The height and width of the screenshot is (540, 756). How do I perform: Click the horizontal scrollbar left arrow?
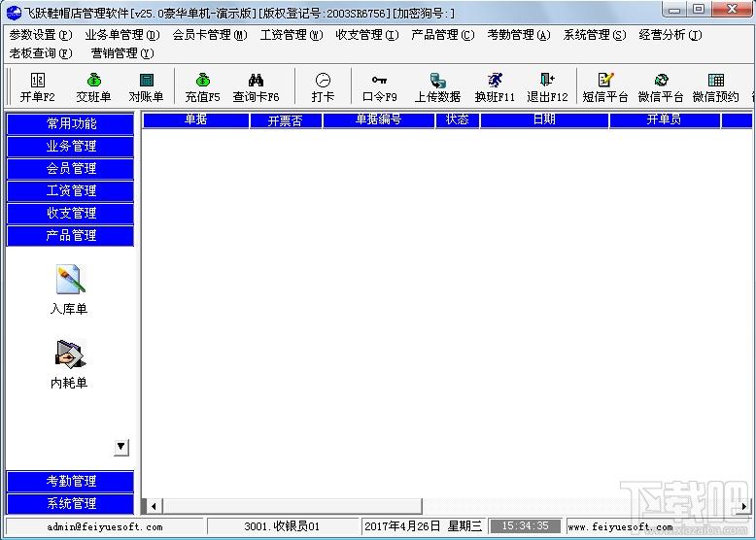pos(154,506)
